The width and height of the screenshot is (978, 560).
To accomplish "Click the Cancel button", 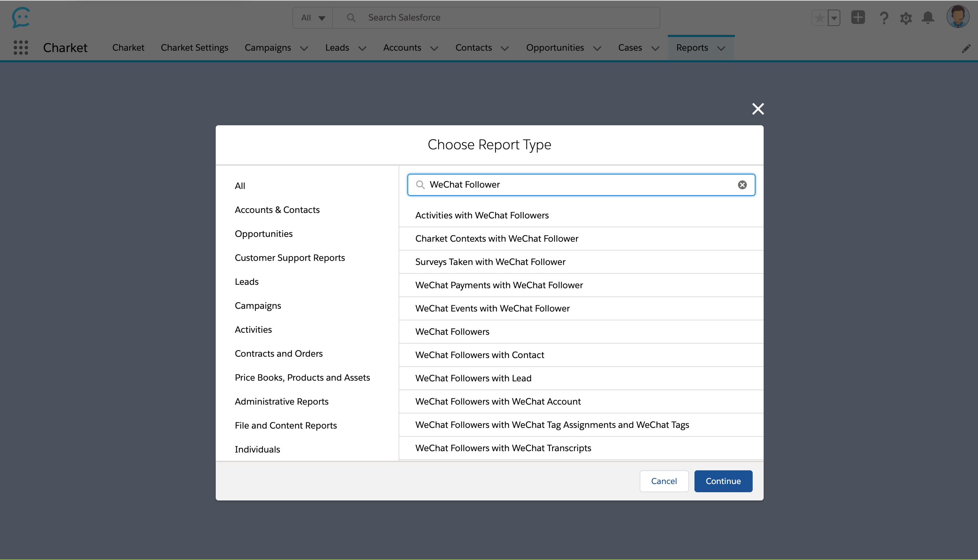I will pos(664,481).
